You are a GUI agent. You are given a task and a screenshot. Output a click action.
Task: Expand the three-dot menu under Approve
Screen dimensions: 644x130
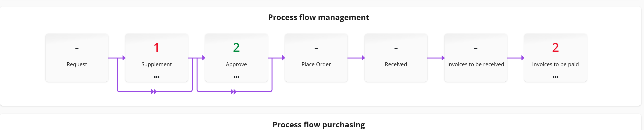pos(236,77)
